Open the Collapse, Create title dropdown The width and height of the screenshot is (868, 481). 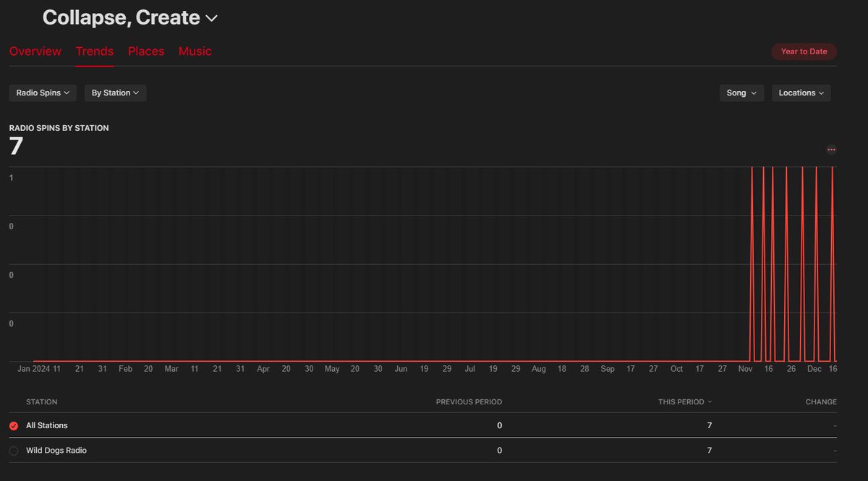130,17
